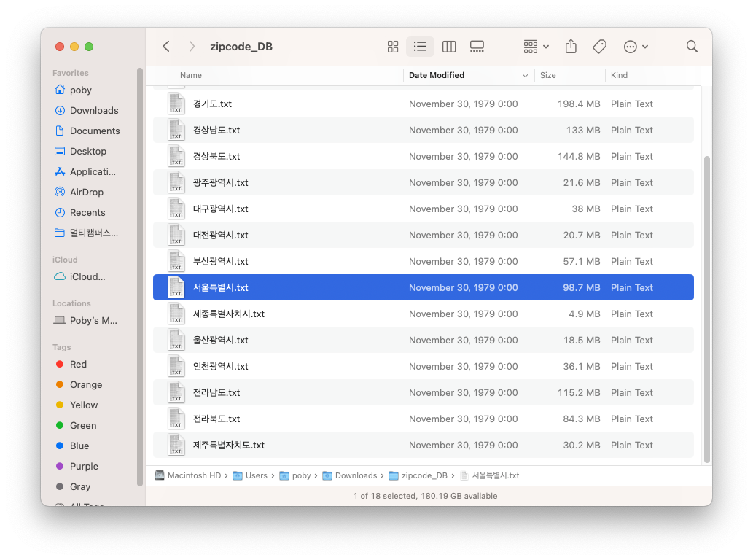Sort by Date Modified column header
This screenshot has width=753, height=560.
[437, 75]
